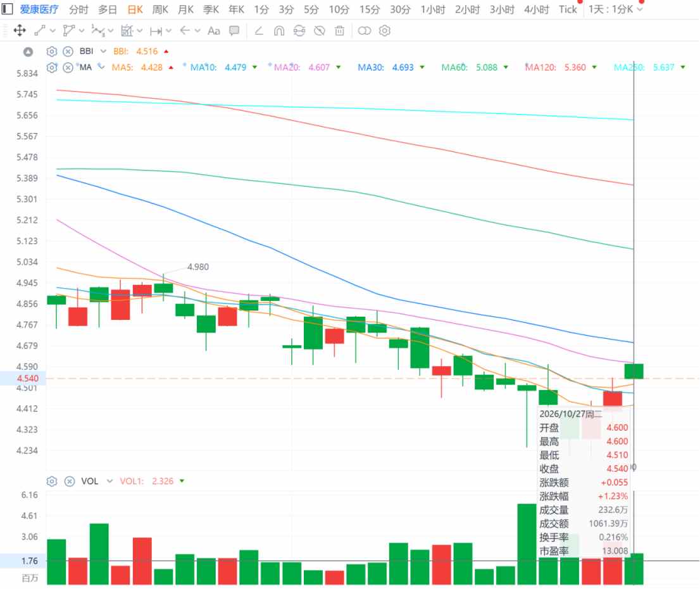Delete drawings with the trash icon

[340, 31]
